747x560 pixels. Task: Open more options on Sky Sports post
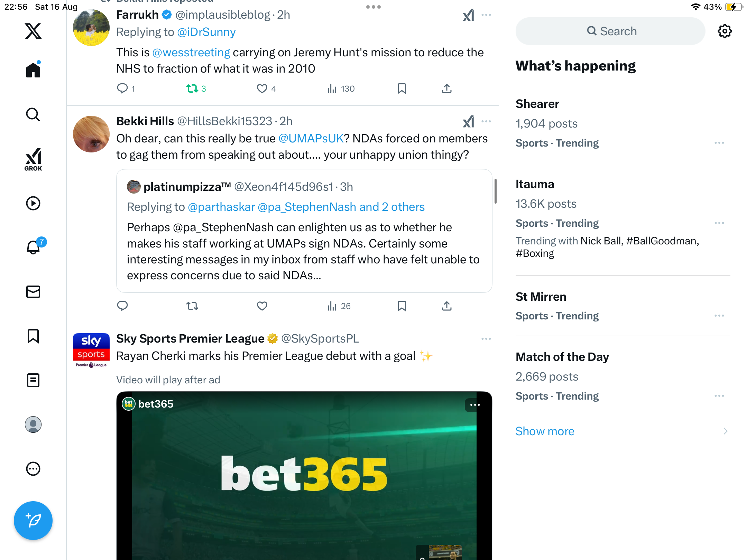point(486,339)
